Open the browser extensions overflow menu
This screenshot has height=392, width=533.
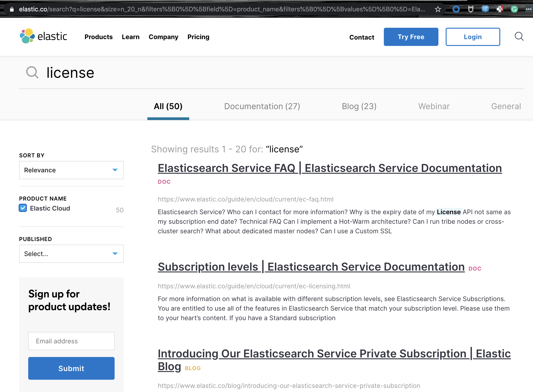[529, 9]
